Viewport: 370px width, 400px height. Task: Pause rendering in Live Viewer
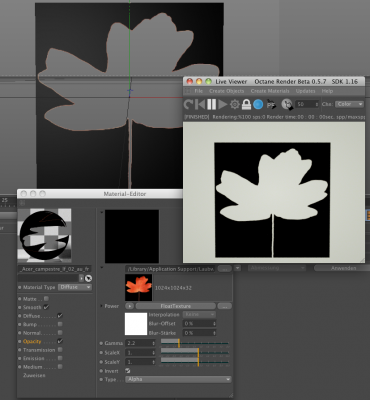tap(212, 104)
